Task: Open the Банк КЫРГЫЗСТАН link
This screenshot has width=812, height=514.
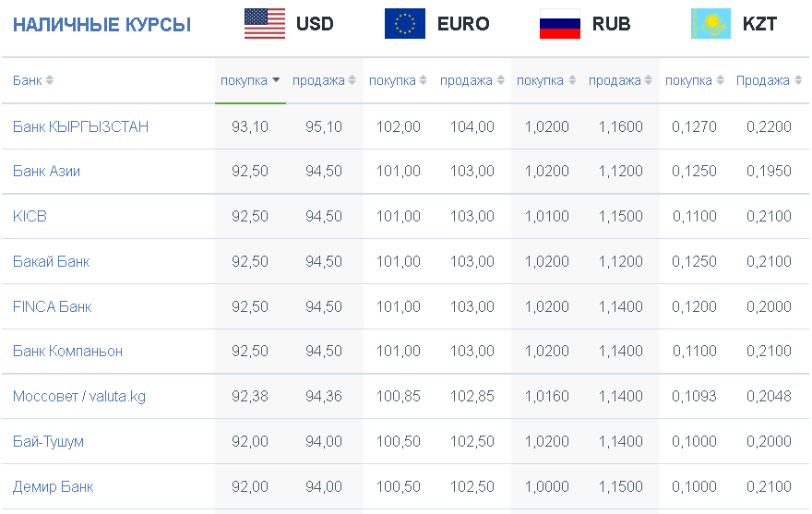Action: [81, 127]
